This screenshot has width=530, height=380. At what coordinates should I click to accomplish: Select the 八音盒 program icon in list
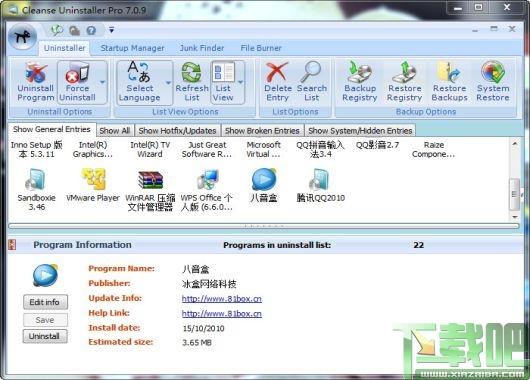264,179
